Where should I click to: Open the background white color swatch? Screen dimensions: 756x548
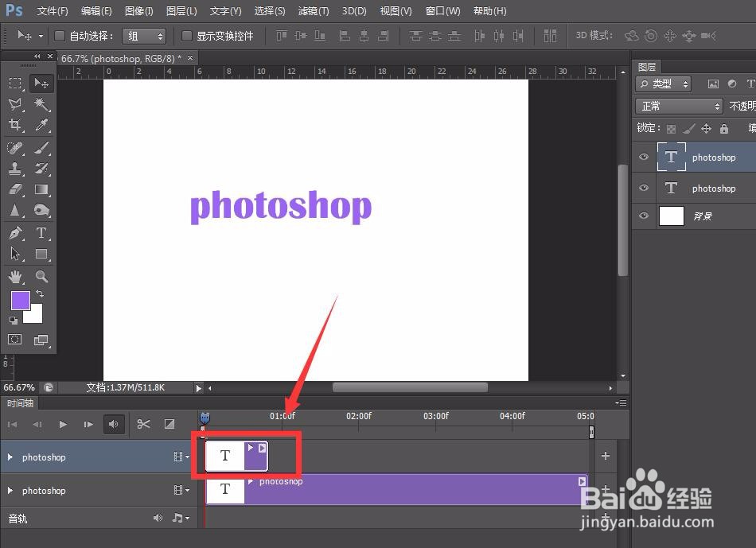click(x=36, y=317)
